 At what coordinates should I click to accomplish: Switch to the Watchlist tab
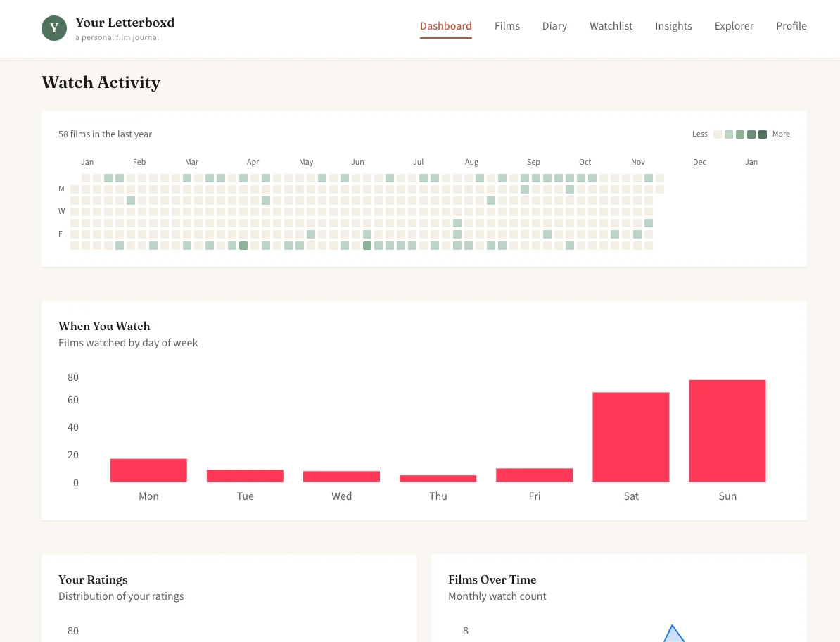tap(611, 26)
